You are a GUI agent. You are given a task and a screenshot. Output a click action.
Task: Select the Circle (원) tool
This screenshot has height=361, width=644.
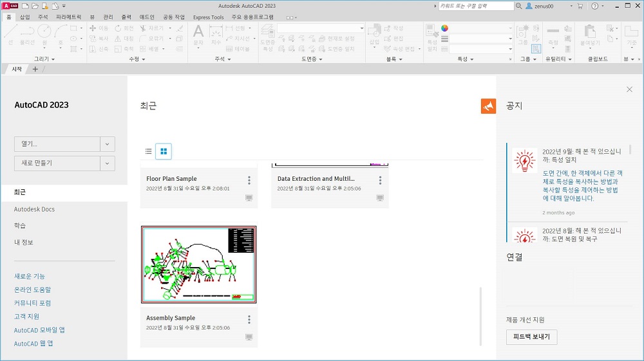pos(44,35)
